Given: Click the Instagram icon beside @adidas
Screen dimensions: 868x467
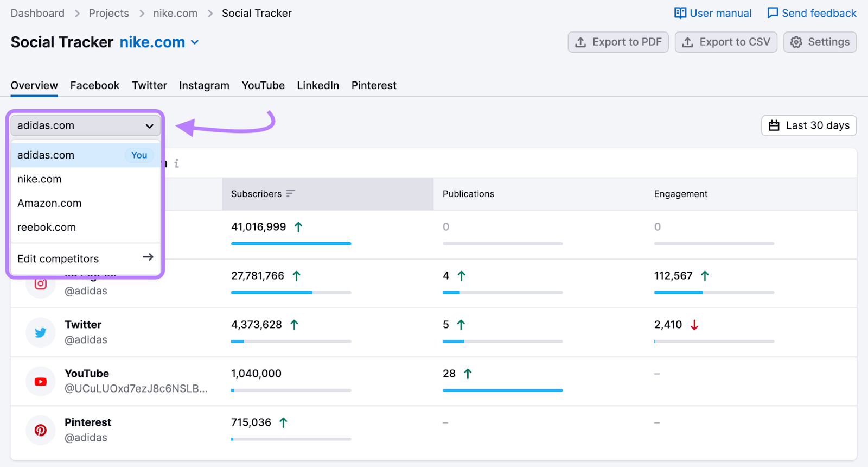Looking at the screenshot, I should 41,283.
